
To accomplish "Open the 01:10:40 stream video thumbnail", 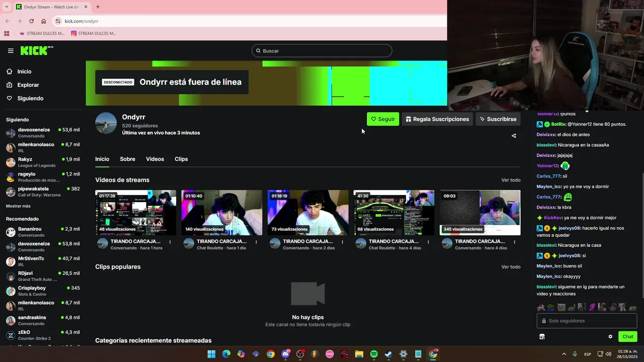I will 222,213.
